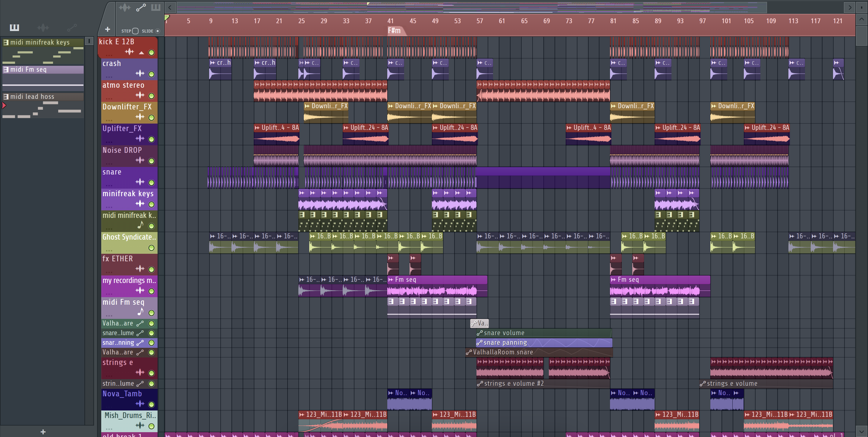Click the piano icon of midi lead hoss pattern
The height and width of the screenshot is (437, 868).
tap(6, 97)
